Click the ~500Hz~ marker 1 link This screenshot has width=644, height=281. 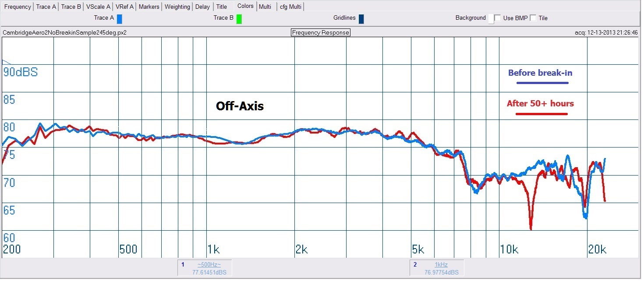[x=209, y=264]
